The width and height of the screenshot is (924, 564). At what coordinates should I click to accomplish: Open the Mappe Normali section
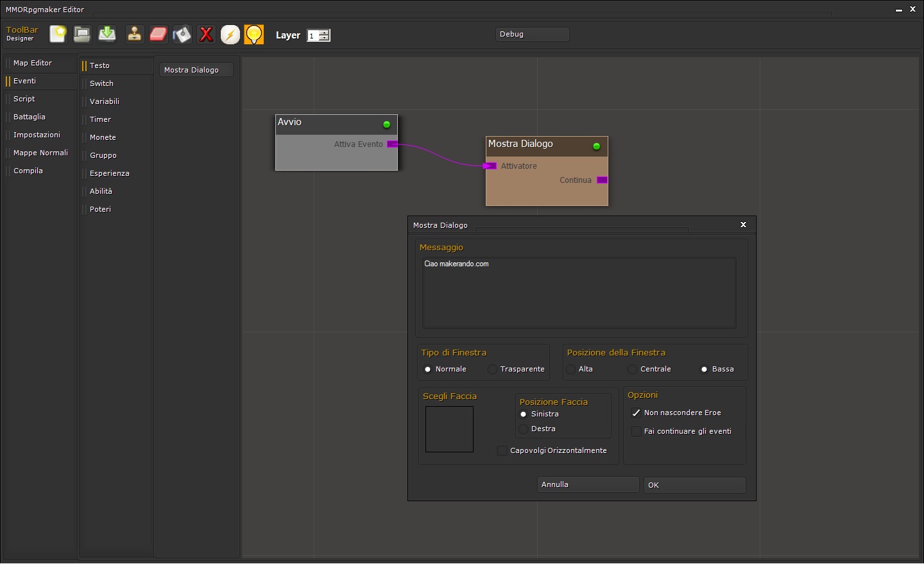40,153
